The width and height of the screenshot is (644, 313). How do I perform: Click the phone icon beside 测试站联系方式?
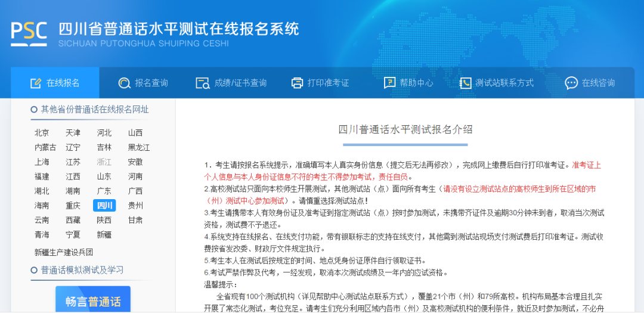coord(465,83)
